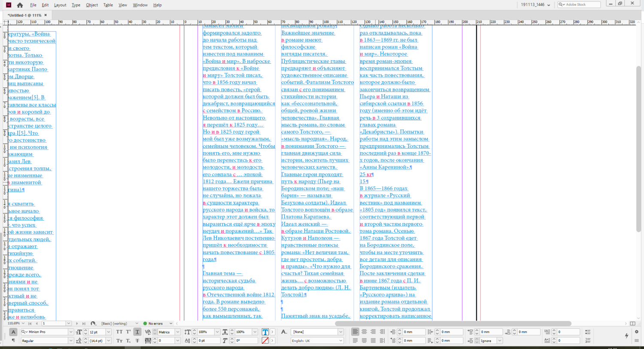644x349 pixels.
Task: Align paragraph text right
Action: pos(374,332)
